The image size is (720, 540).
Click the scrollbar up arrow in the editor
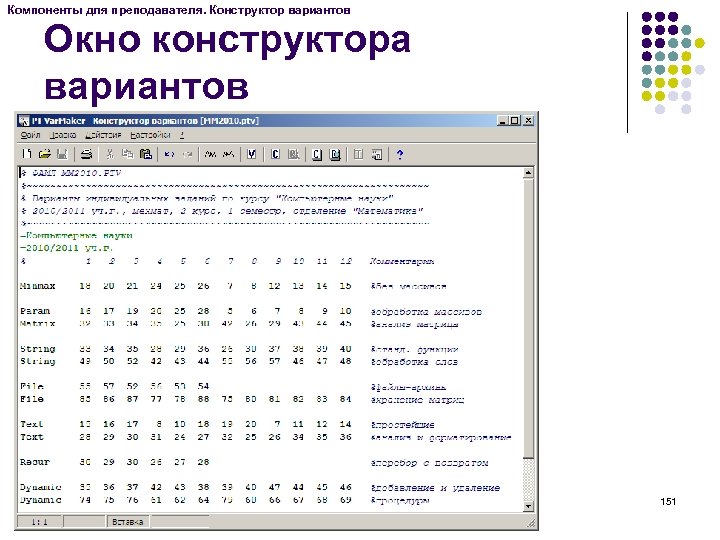point(529,173)
